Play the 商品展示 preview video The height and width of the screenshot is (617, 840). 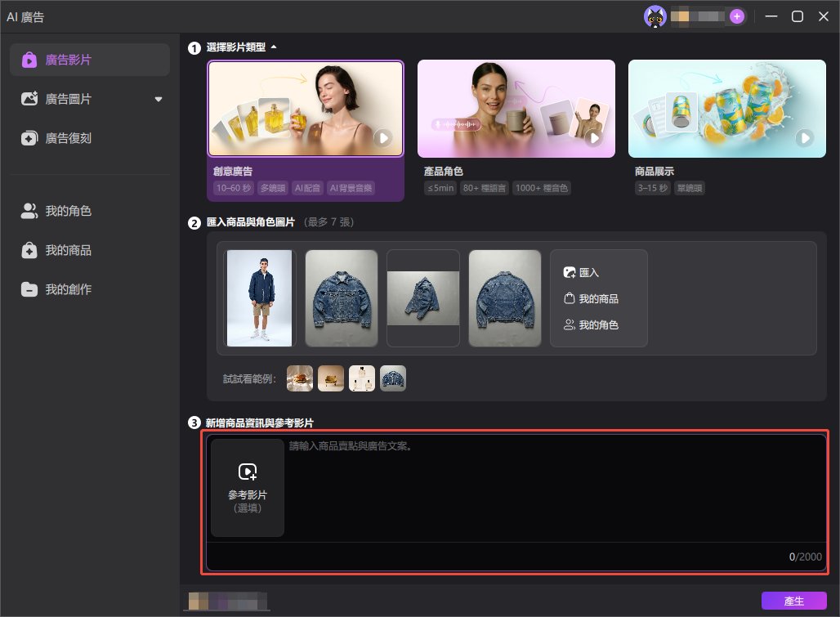pos(805,137)
